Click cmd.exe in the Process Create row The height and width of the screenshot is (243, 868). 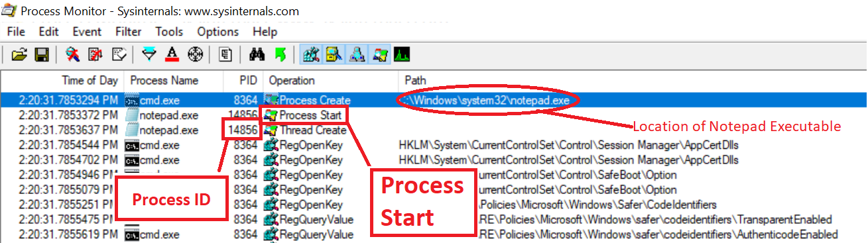[160, 101]
